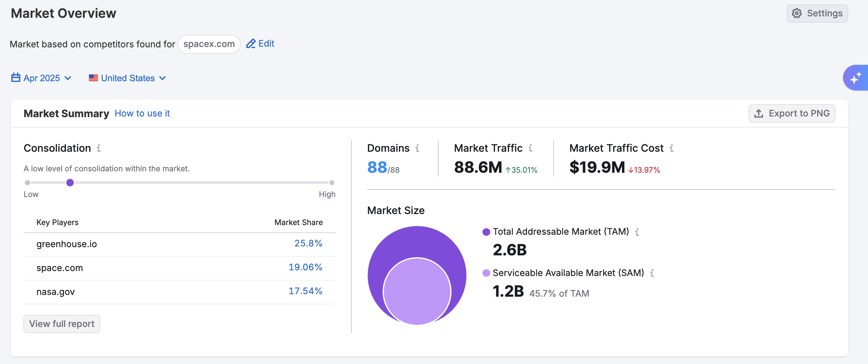
Task: Open the AI sparkle assistant button
Action: point(855,78)
